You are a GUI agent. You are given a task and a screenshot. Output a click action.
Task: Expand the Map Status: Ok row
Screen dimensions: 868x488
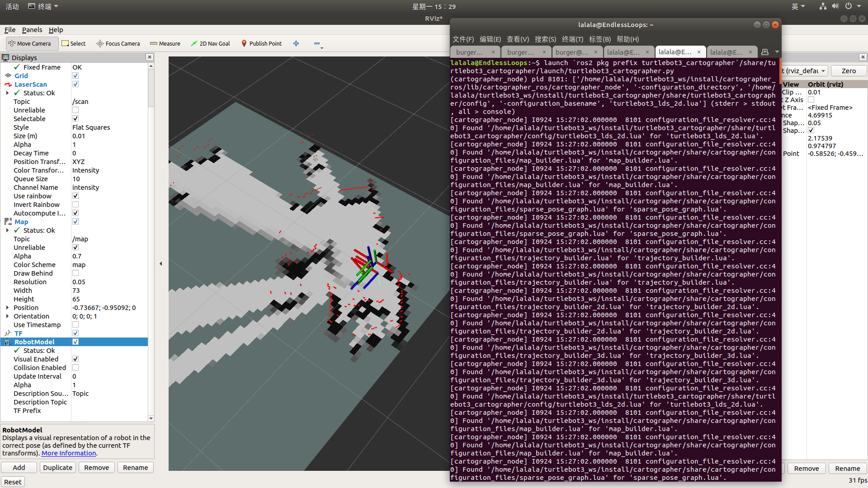click(x=7, y=230)
